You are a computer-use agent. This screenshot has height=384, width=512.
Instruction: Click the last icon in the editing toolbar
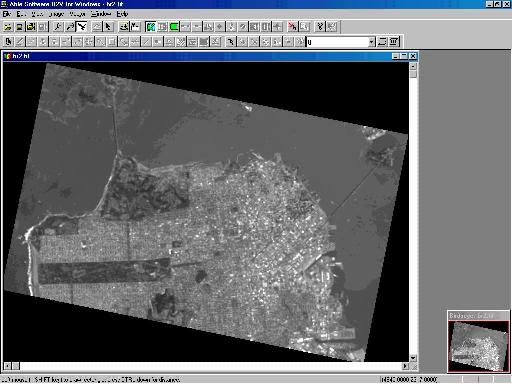pyautogui.click(x=394, y=42)
